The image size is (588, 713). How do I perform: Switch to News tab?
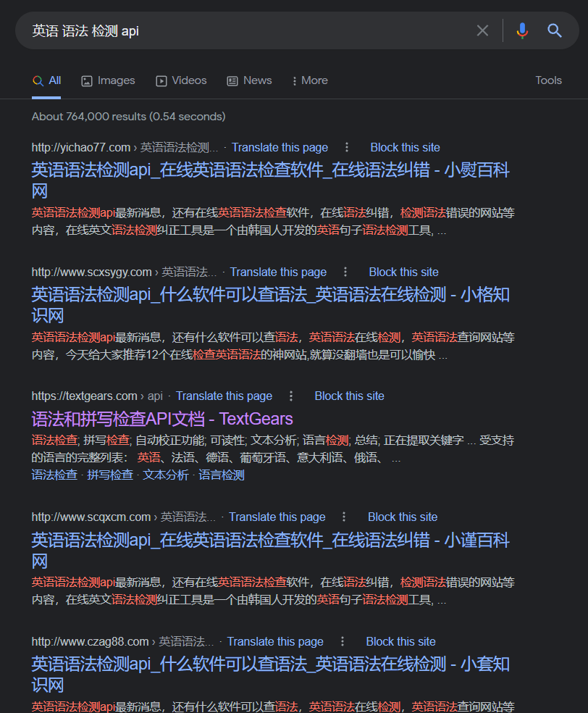pyautogui.click(x=250, y=80)
